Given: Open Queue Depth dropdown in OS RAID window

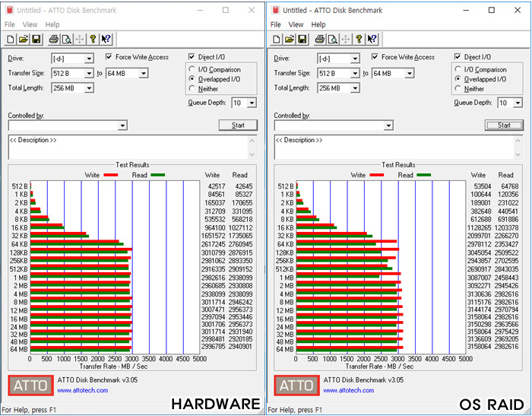Looking at the screenshot, I should pos(518,103).
